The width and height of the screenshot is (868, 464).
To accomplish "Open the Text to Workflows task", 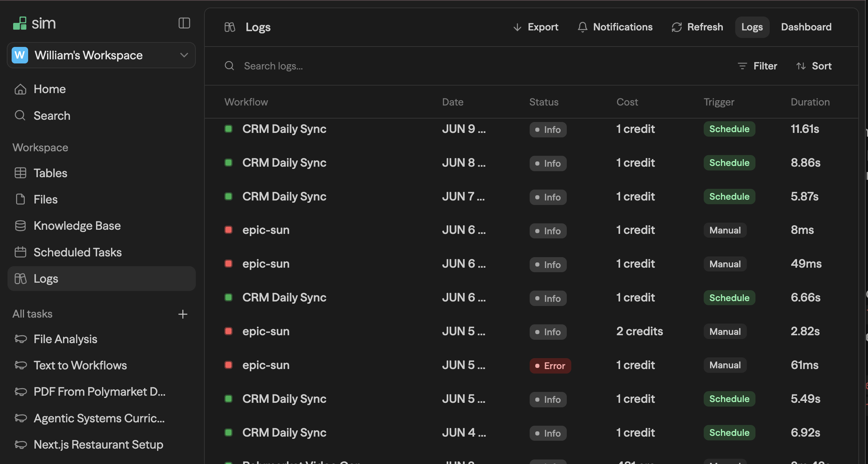I will [x=101, y=365].
